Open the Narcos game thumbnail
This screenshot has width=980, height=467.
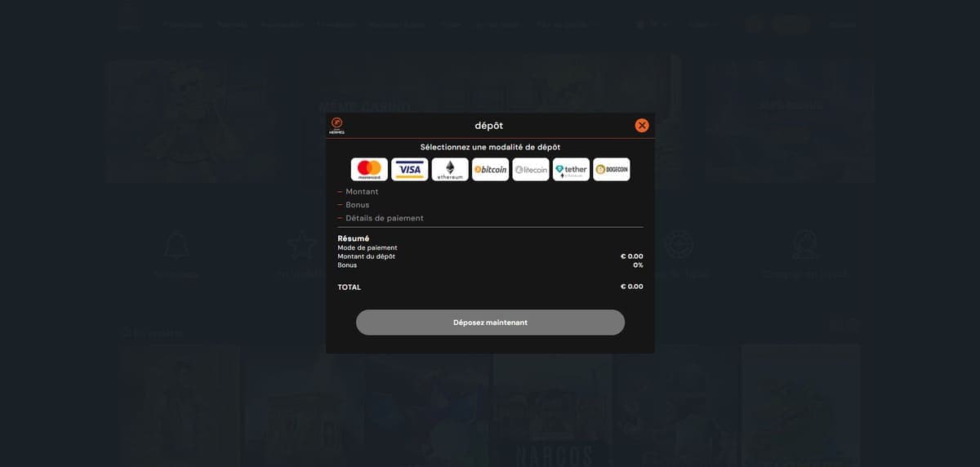(552, 405)
